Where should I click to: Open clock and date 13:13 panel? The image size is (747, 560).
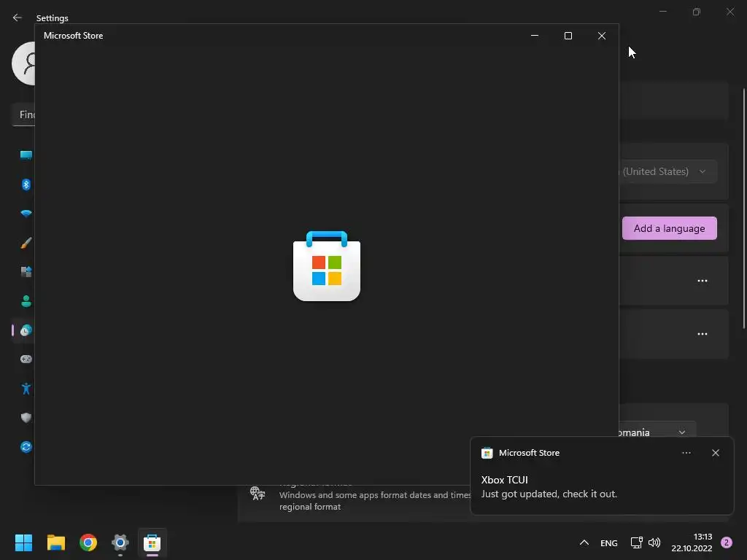692,542
